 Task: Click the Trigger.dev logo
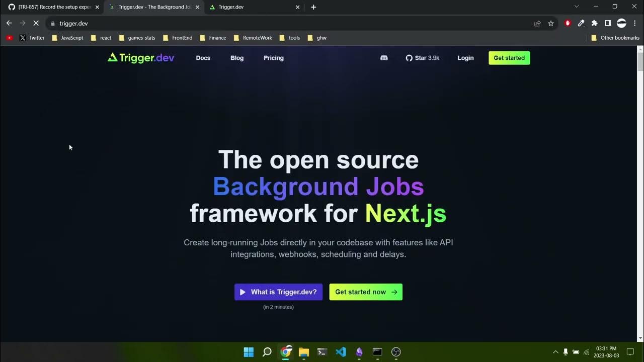[x=141, y=58]
